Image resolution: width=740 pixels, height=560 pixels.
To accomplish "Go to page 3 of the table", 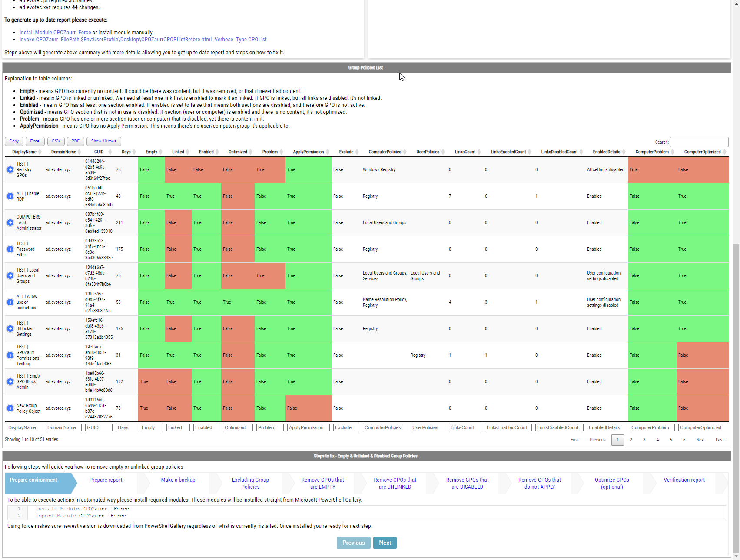I will [x=644, y=440].
